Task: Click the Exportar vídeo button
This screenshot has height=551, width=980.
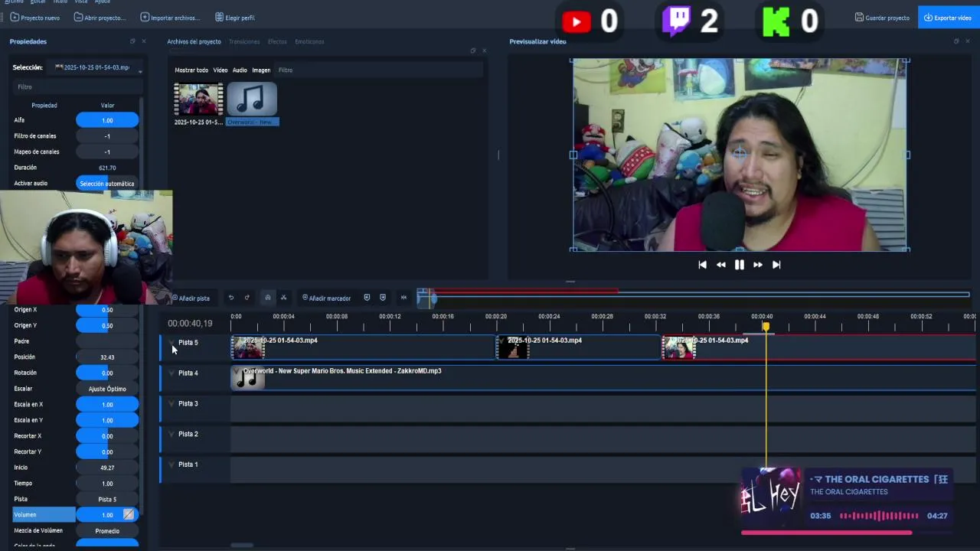Action: [x=948, y=18]
